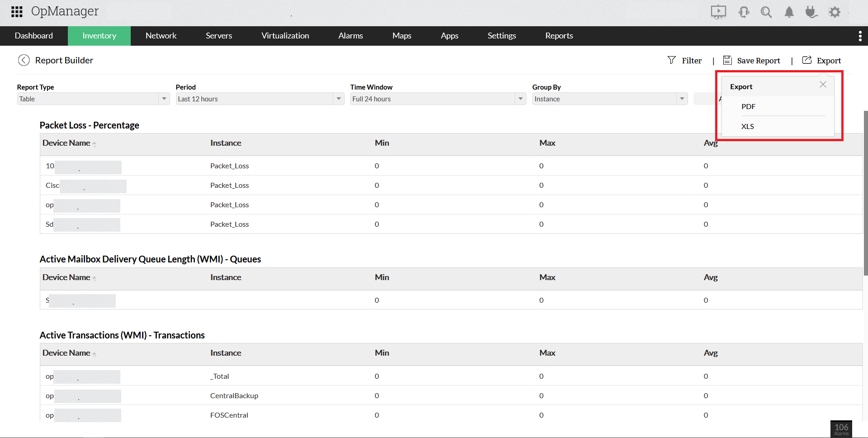Screen dimensions: 868x438
Task: Open the notifications bell icon
Action: 789,12
